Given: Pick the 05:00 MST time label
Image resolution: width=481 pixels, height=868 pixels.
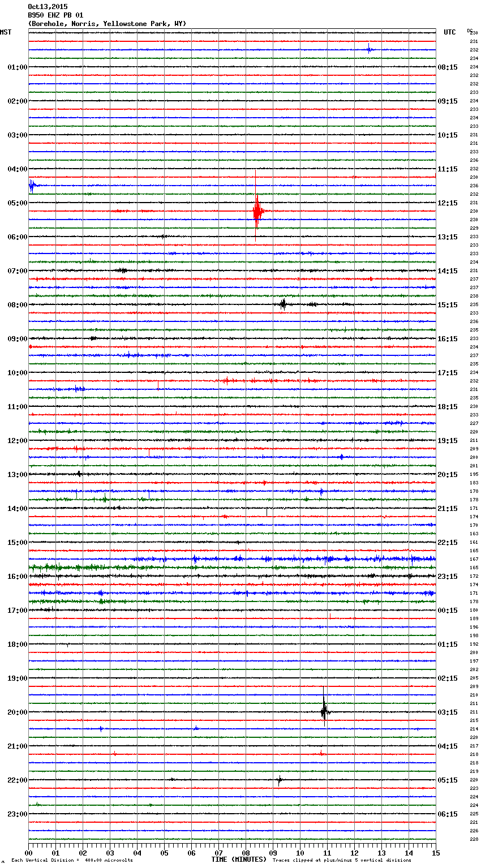Looking at the screenshot, I should click(x=17, y=203).
